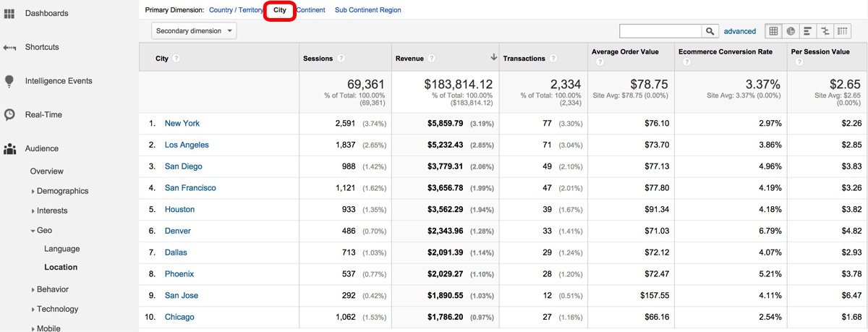Select the comparison view icon
Screen dimensions: 868x332
(x=825, y=31)
